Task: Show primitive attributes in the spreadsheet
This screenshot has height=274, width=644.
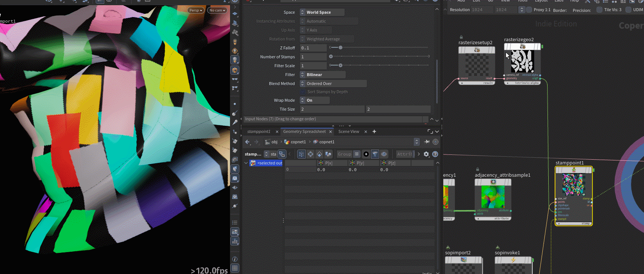Action: [319, 154]
